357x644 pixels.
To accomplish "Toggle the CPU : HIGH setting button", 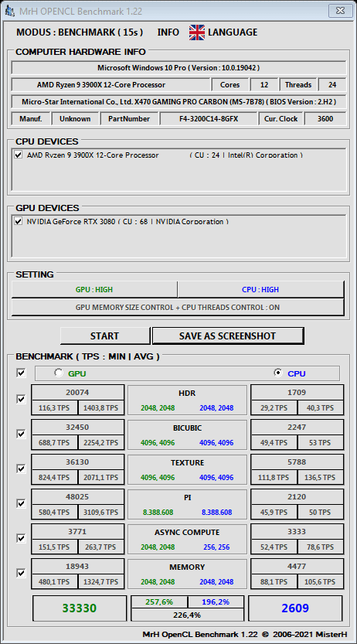I will [260, 290].
